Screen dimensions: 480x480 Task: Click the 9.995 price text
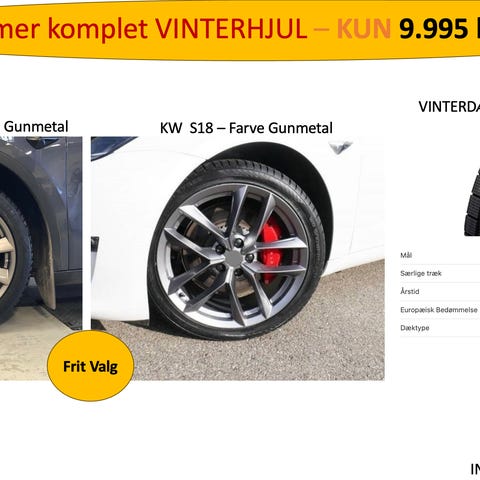pos(433,28)
